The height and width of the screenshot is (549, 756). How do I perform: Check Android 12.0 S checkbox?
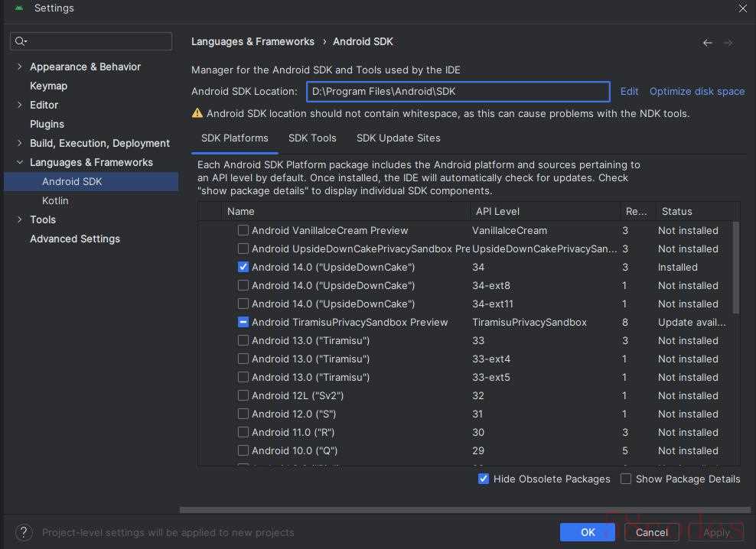pos(243,414)
